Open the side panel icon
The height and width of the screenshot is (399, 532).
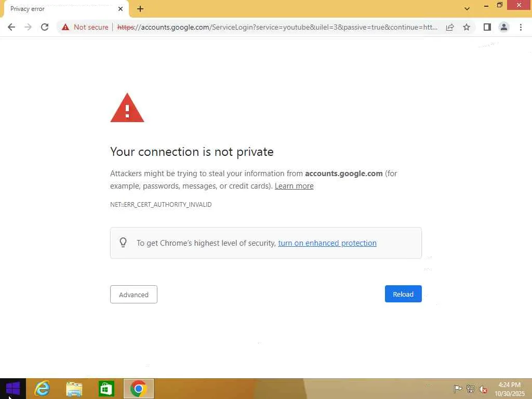pos(487,27)
